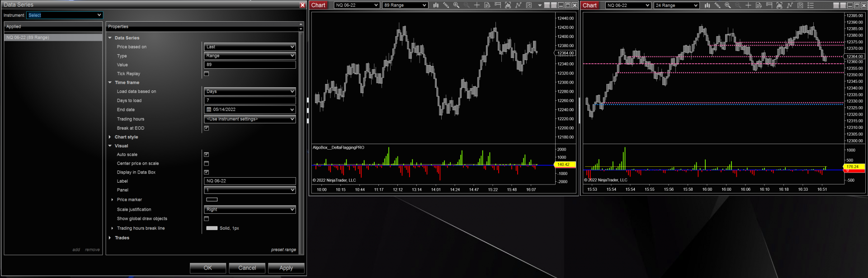Open 89 Range interval dropdown in chart
Screen dimensions: 868x278
pos(405,5)
